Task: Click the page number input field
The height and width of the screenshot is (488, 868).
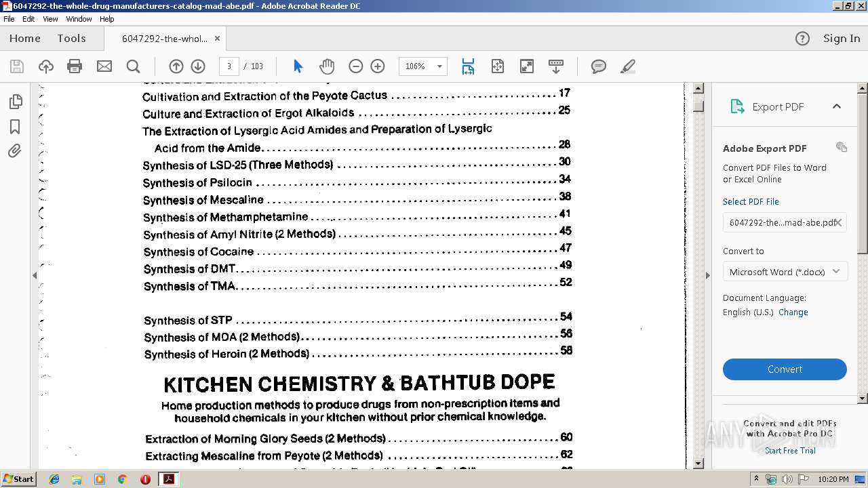Action: [x=229, y=66]
